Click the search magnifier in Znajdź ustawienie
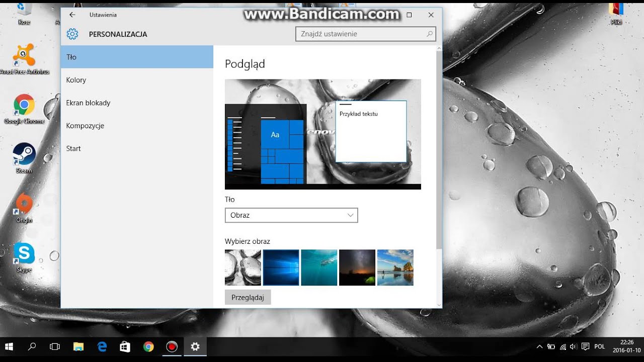Screen dimensions: 644x362 [x=430, y=34]
